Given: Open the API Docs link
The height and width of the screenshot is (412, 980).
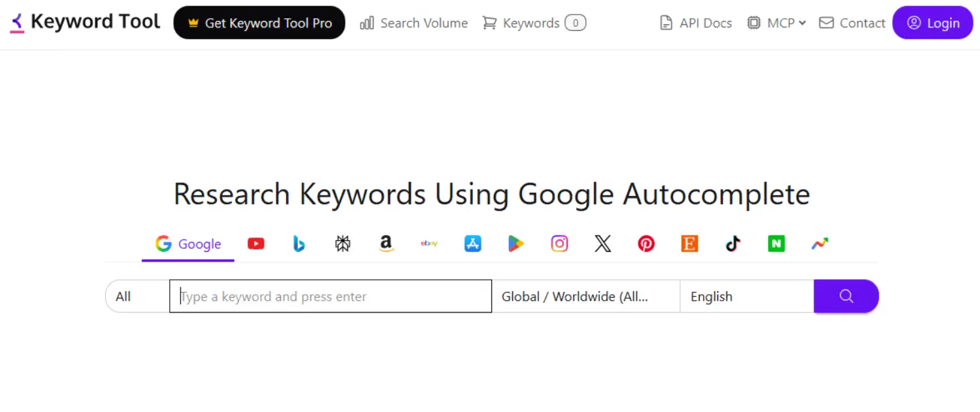Looking at the screenshot, I should click(696, 23).
